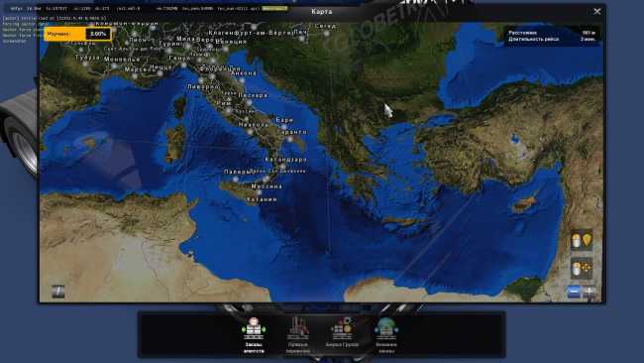
Task: Toggle the mouse map pan control
Action: [x=582, y=268]
